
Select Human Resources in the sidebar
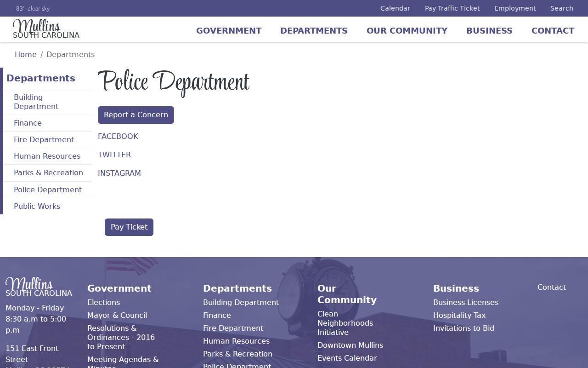(47, 156)
